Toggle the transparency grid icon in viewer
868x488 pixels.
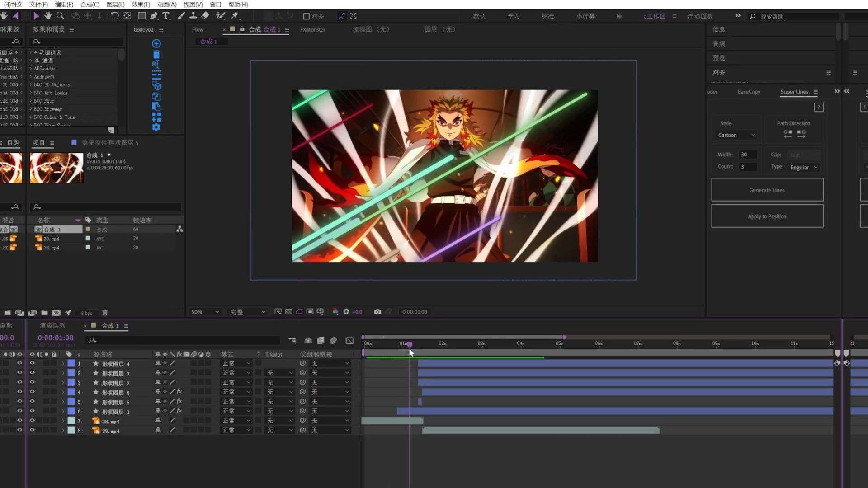288,312
